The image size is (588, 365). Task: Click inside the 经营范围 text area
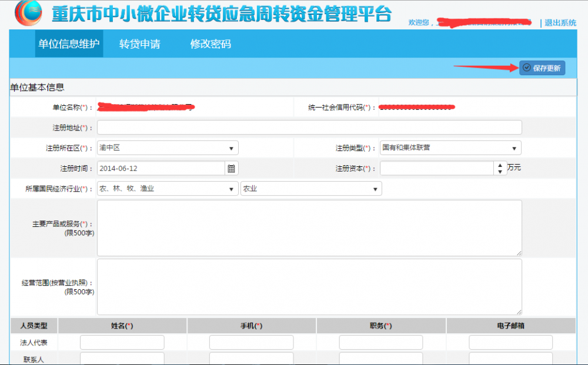click(310, 286)
